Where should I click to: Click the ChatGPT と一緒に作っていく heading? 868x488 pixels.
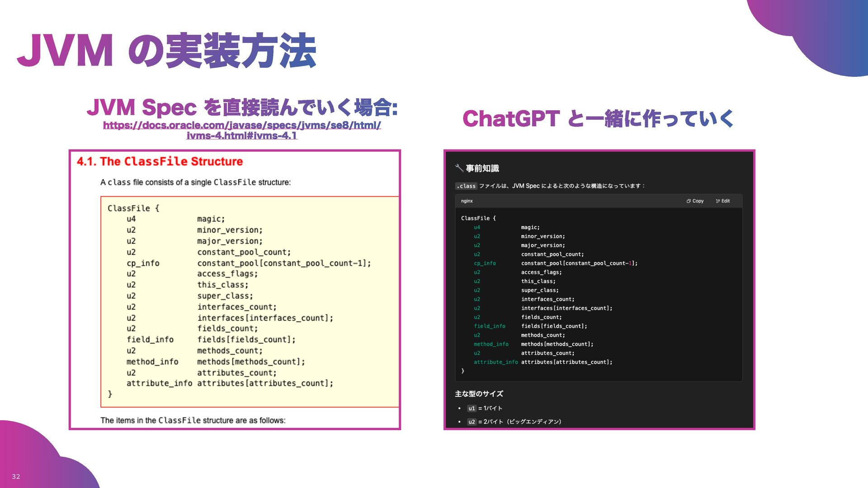tap(598, 118)
